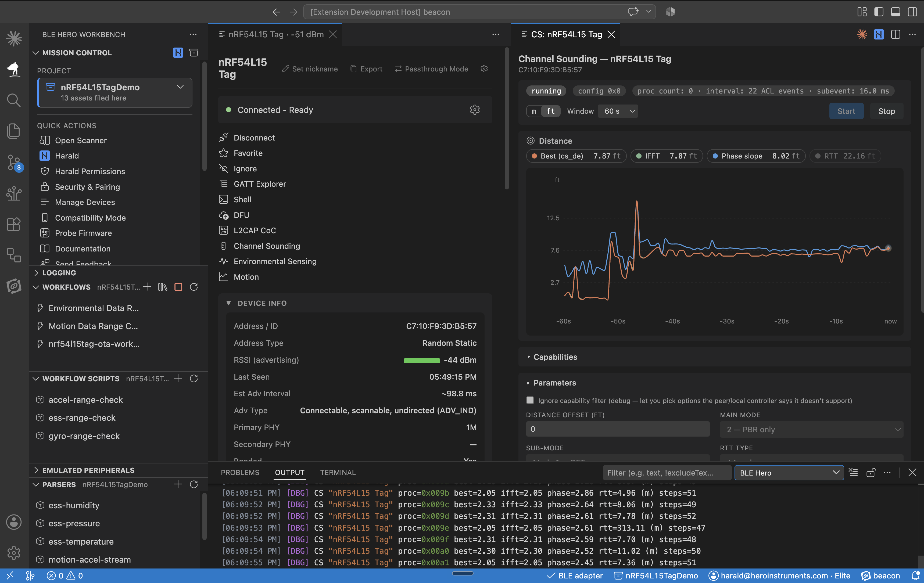Open the Main Mode PBR only dropdown
This screenshot has width=924, height=583.
click(x=812, y=429)
